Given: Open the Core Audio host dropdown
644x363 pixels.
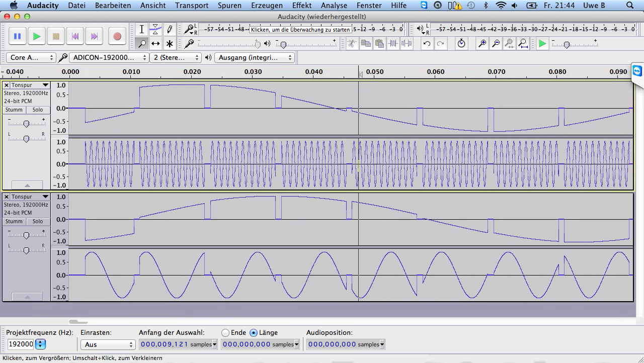Looking at the screenshot, I should coord(32,58).
